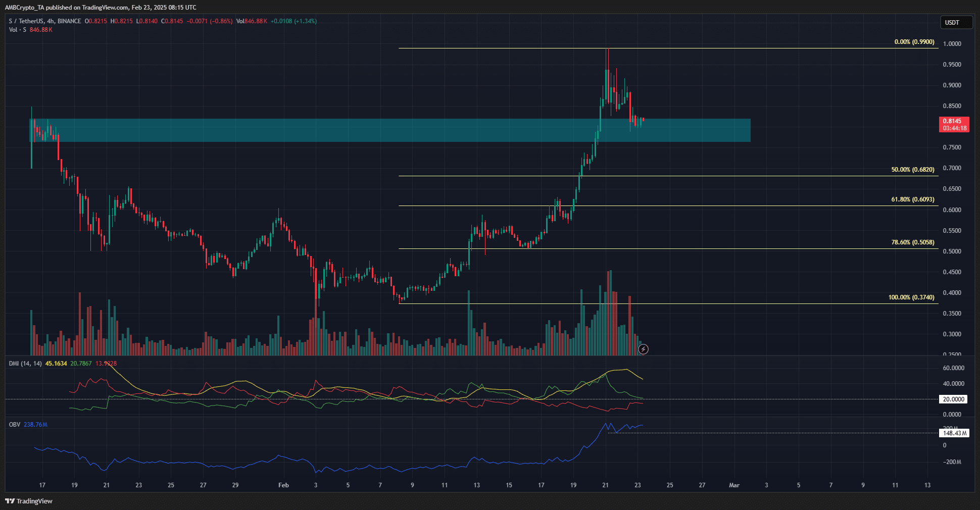The image size is (980, 510).
Task: Click the 20.0000 DMI level label
Action: (x=954, y=399)
